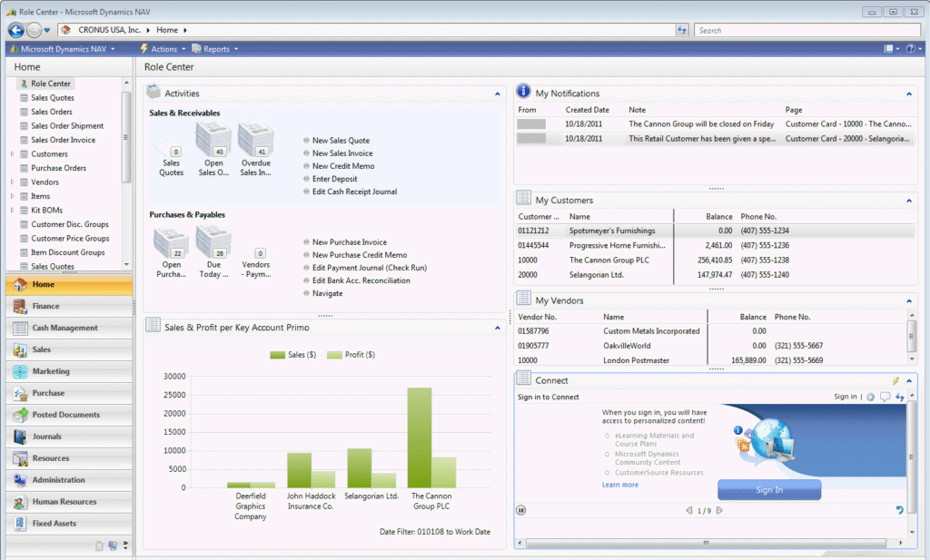Click the Connect feedback speech bubble icon
The width and height of the screenshot is (930, 560).
[x=885, y=397]
